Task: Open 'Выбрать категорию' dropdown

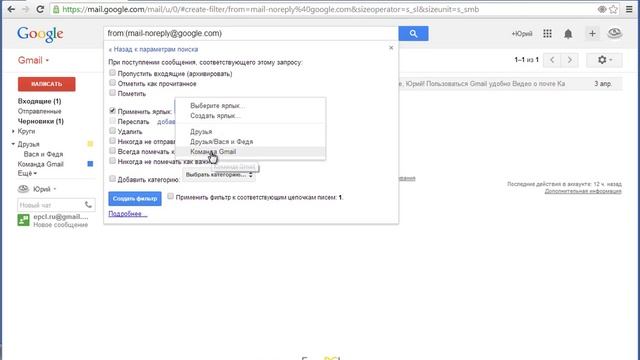Action: point(219,175)
